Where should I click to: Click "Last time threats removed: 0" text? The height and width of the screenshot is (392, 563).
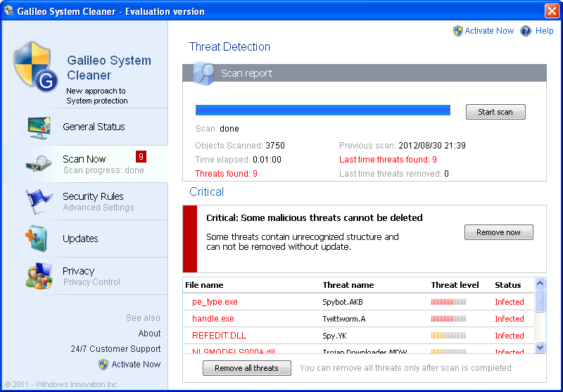pos(394,174)
